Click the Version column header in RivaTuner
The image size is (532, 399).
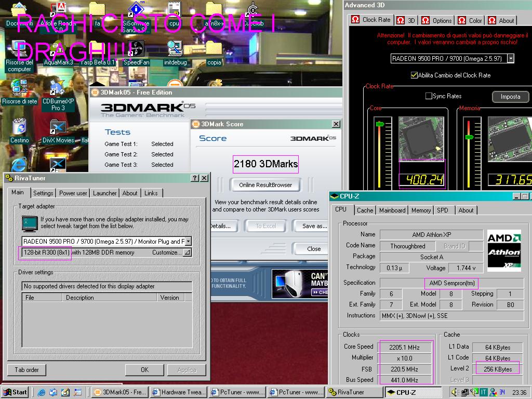coord(170,298)
